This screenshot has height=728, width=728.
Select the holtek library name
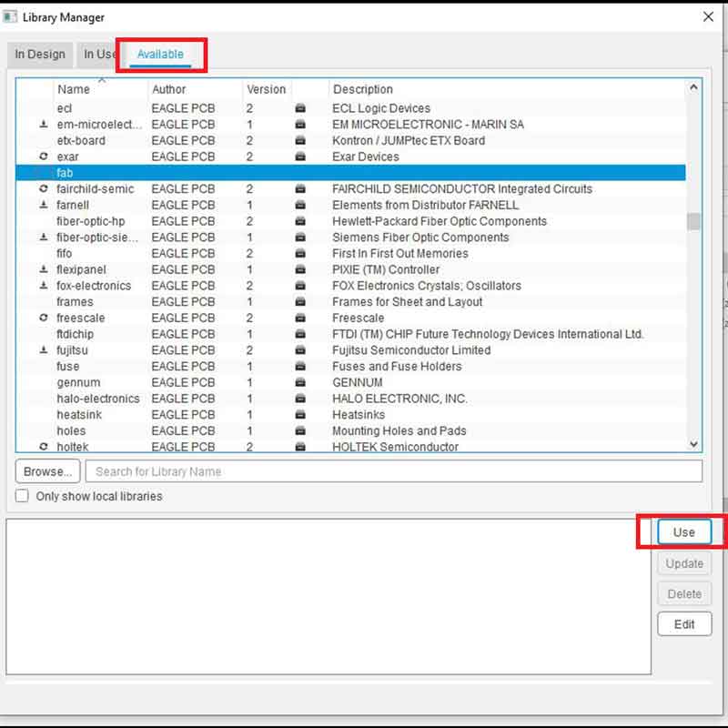tap(73, 447)
